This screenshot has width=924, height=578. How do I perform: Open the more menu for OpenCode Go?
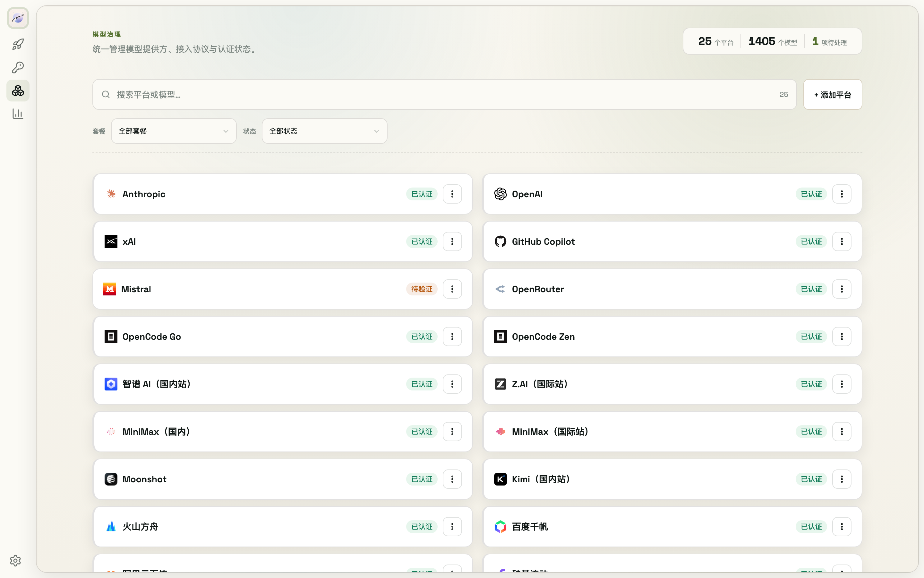tap(452, 337)
